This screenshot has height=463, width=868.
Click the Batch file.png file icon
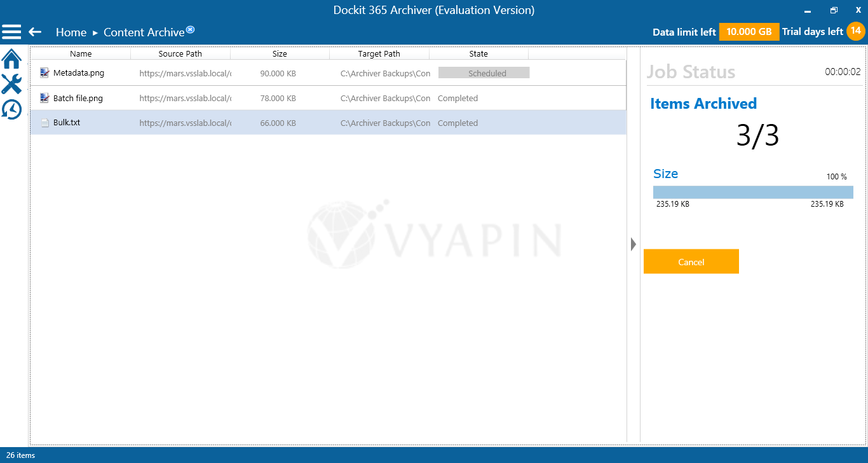pos(44,98)
